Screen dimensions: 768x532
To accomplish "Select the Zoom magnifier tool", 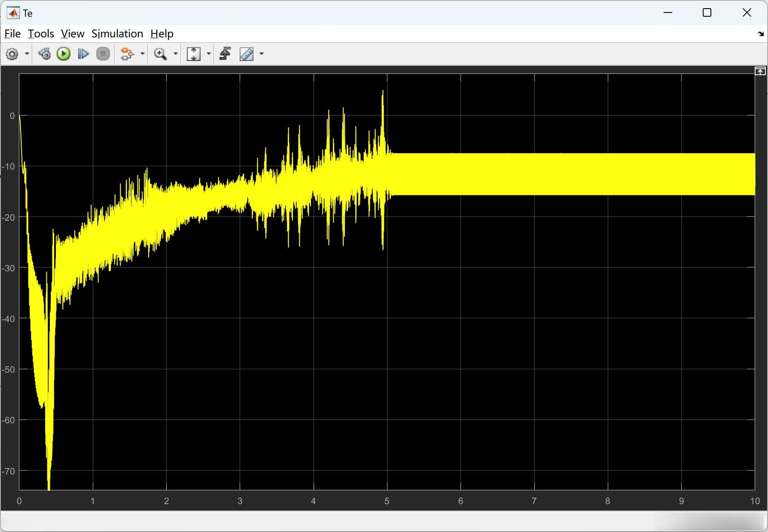I will coord(160,54).
